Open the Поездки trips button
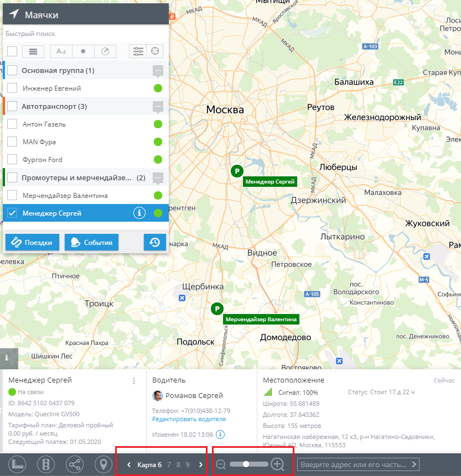This screenshot has height=476, width=461. pyautogui.click(x=32, y=242)
